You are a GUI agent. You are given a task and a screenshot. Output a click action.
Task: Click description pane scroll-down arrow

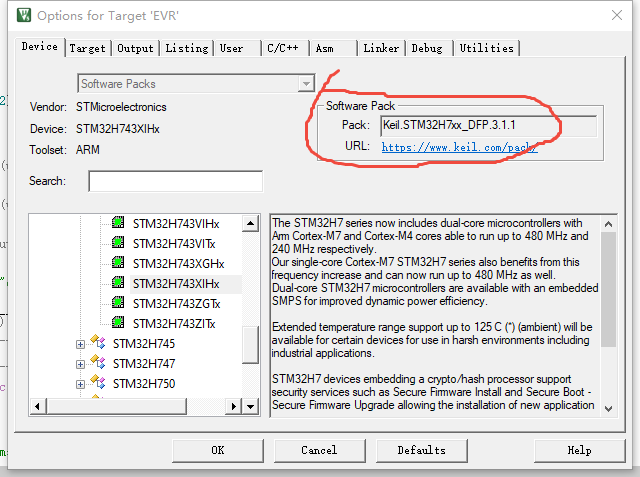(608, 408)
